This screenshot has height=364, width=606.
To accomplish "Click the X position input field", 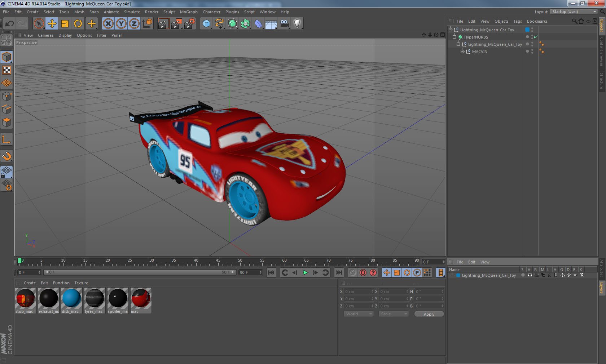I will [359, 292].
